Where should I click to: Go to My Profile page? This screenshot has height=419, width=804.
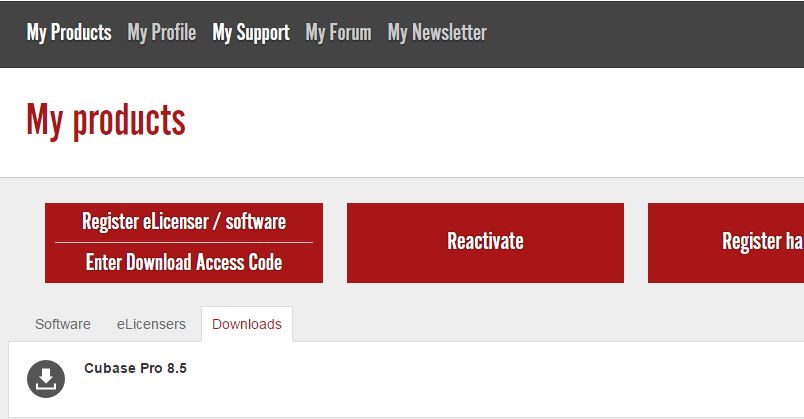[x=162, y=33]
